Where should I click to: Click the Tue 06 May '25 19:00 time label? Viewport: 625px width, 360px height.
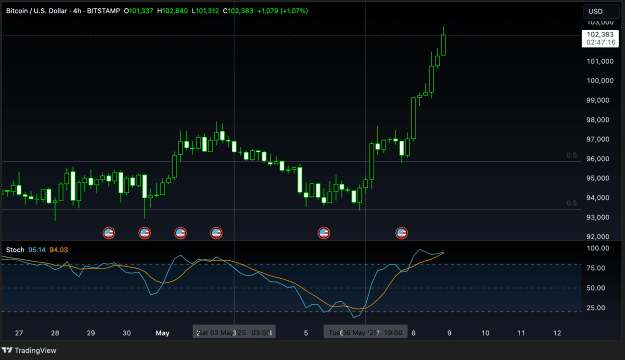pyautogui.click(x=366, y=332)
